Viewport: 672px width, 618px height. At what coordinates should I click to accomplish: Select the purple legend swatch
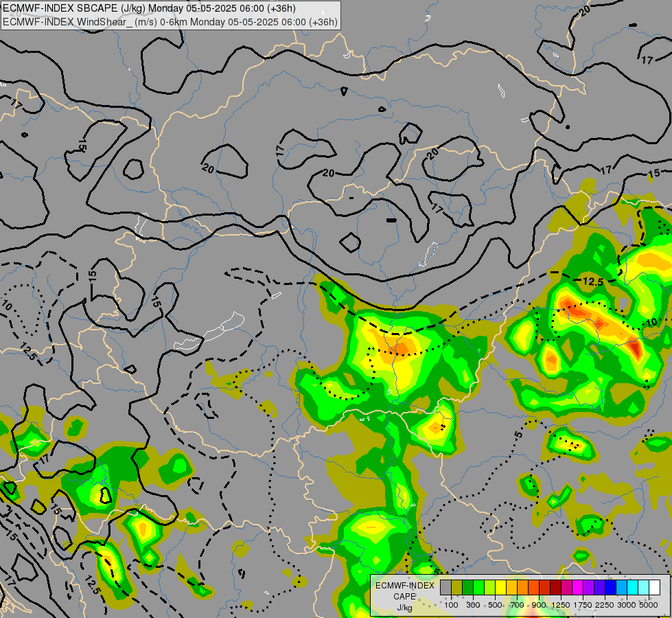pyautogui.click(x=588, y=587)
